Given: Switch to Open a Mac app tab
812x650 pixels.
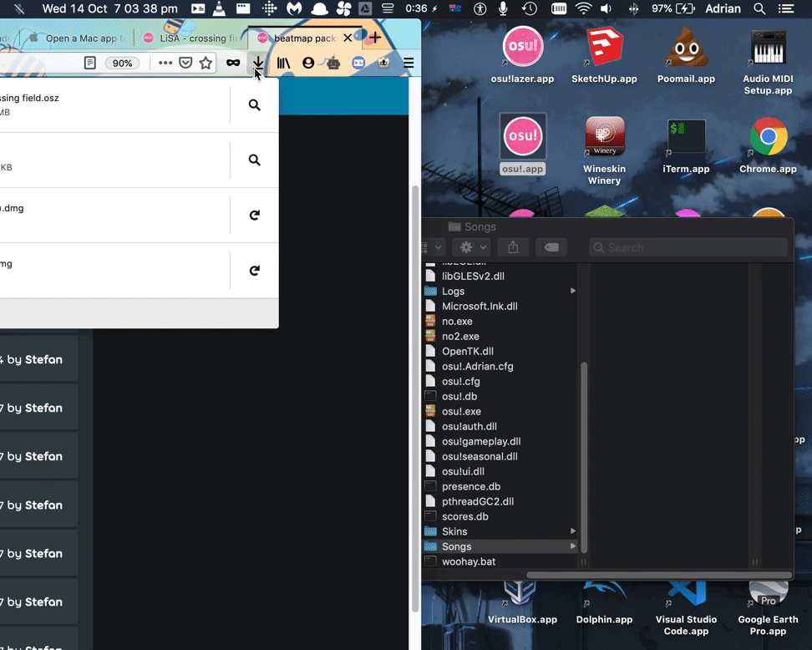Looking at the screenshot, I should coord(77,38).
